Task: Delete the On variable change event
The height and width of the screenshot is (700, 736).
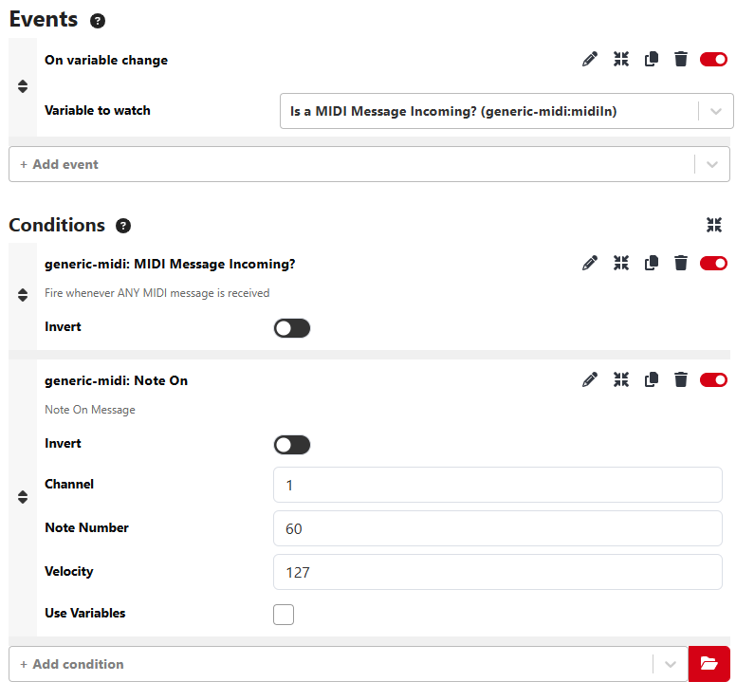Action: point(681,59)
